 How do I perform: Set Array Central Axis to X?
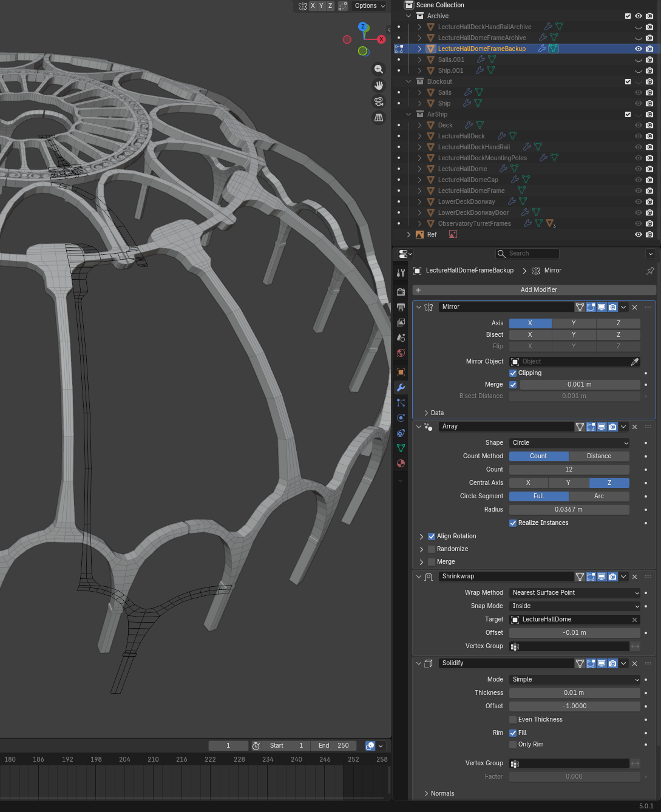click(x=528, y=483)
